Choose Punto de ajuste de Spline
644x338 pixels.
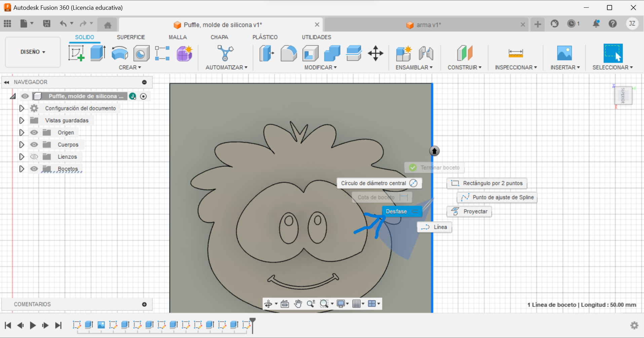[x=497, y=197]
